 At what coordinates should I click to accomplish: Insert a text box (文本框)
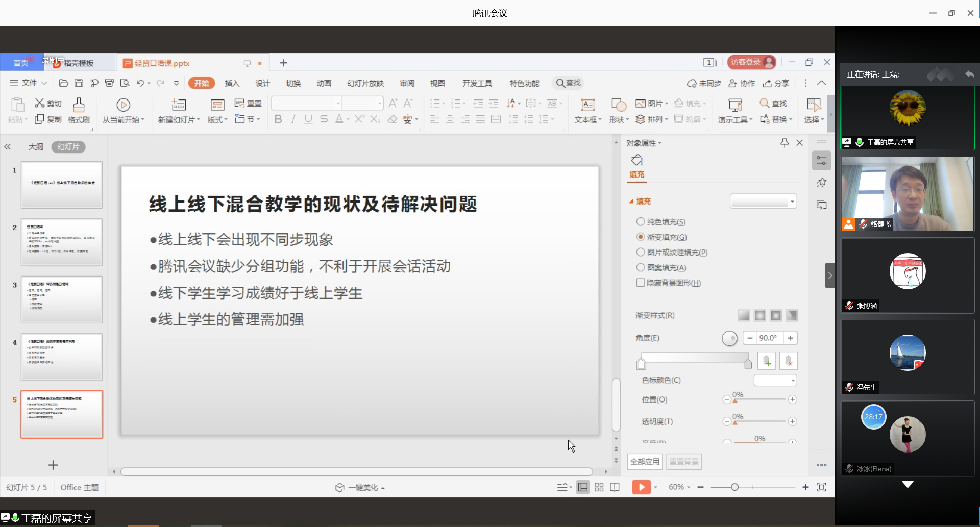[x=587, y=105]
